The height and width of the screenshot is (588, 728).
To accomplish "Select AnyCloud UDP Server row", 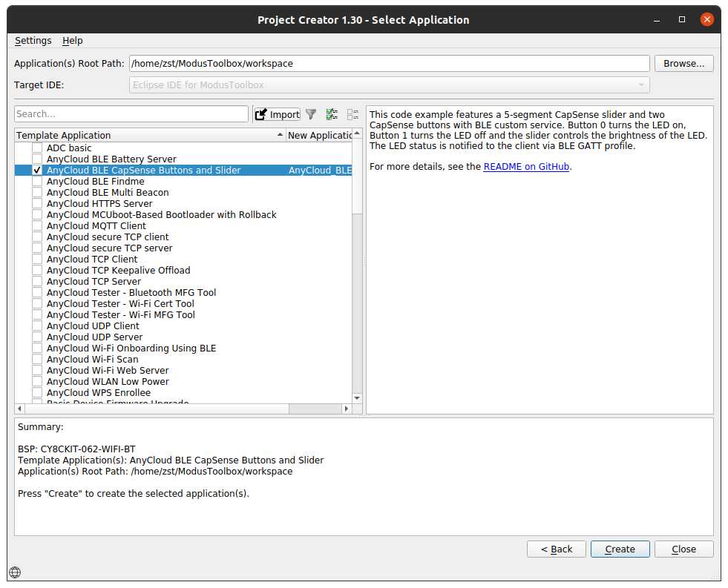I will tap(183, 337).
